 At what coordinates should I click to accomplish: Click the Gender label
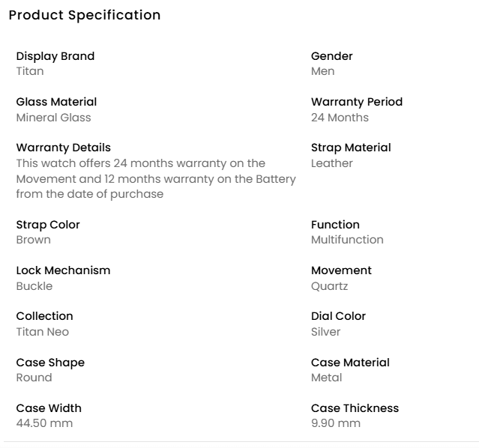tap(331, 56)
